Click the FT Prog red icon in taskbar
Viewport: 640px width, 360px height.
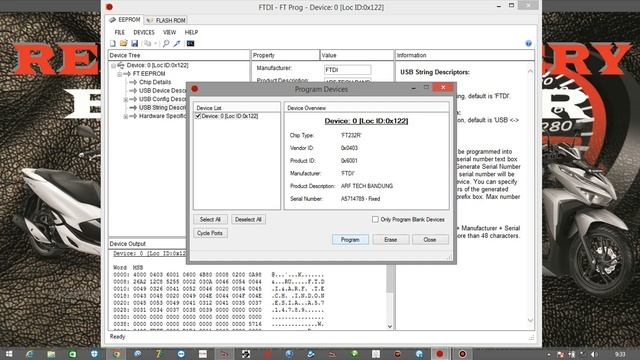(440, 354)
